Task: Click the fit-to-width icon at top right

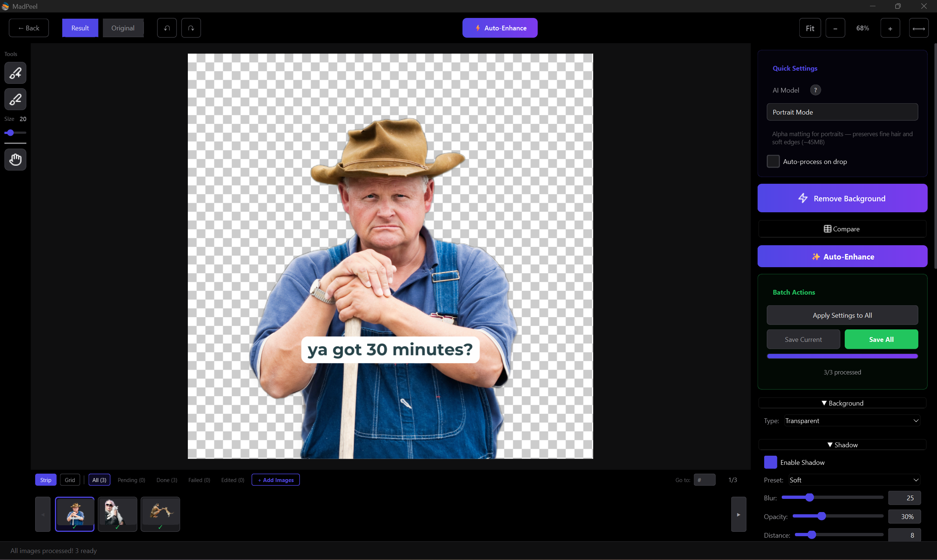Action: [919, 27]
